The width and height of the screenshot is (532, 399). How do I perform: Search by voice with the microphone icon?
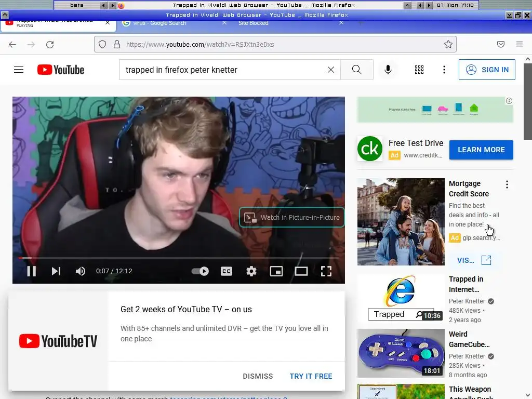click(388, 70)
